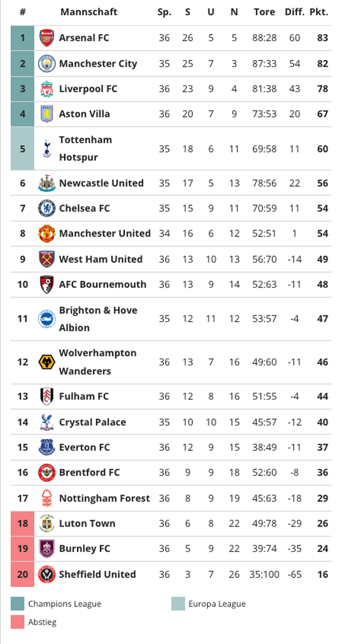Select the Liverpool FC crest icon
This screenshot has width=342, height=644.
point(46,89)
